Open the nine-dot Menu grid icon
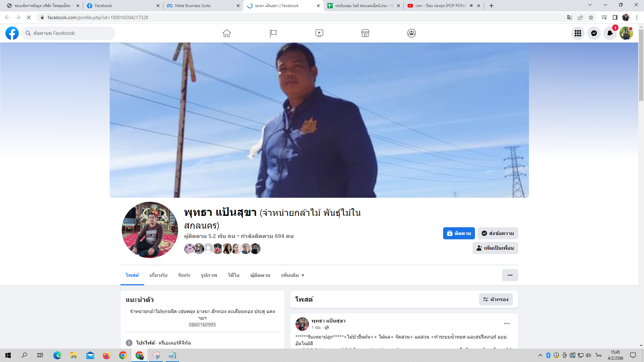This screenshot has height=362, width=644. [x=578, y=33]
